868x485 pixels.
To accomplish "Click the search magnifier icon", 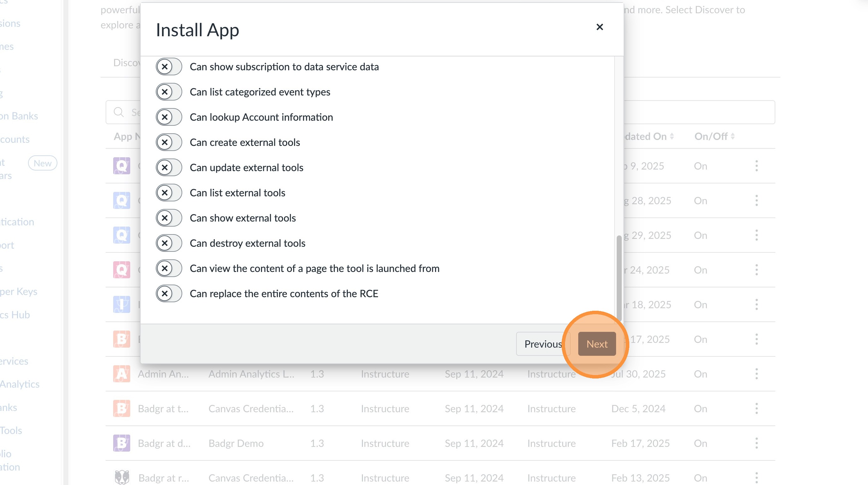I will [x=119, y=112].
